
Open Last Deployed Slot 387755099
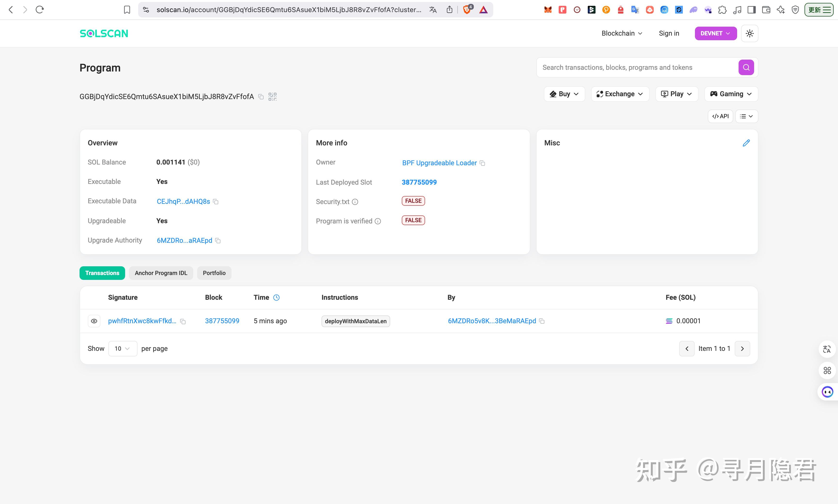(419, 182)
